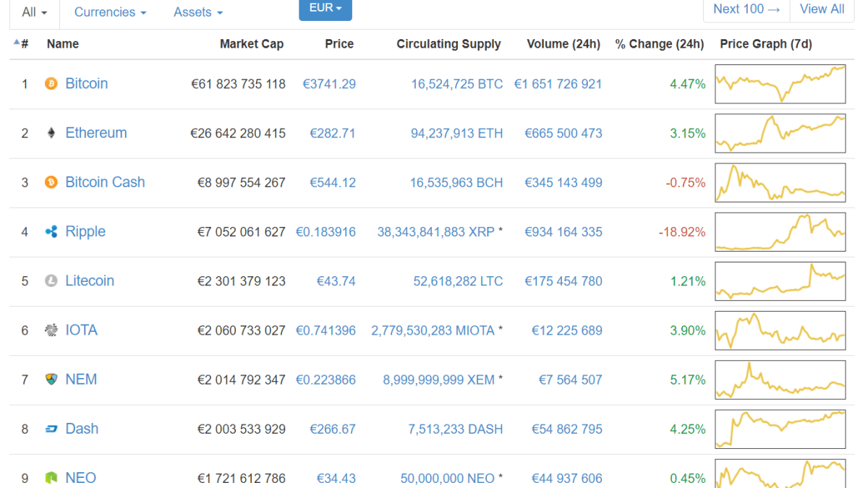Click Ethereum volume €665 500 473
This screenshot has height=488, width=868.
pyautogui.click(x=563, y=133)
